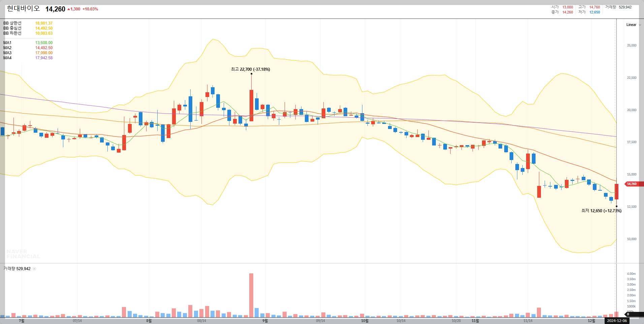Click the 고가 14,760 high price value
644x324 pixels.
tap(594, 7)
